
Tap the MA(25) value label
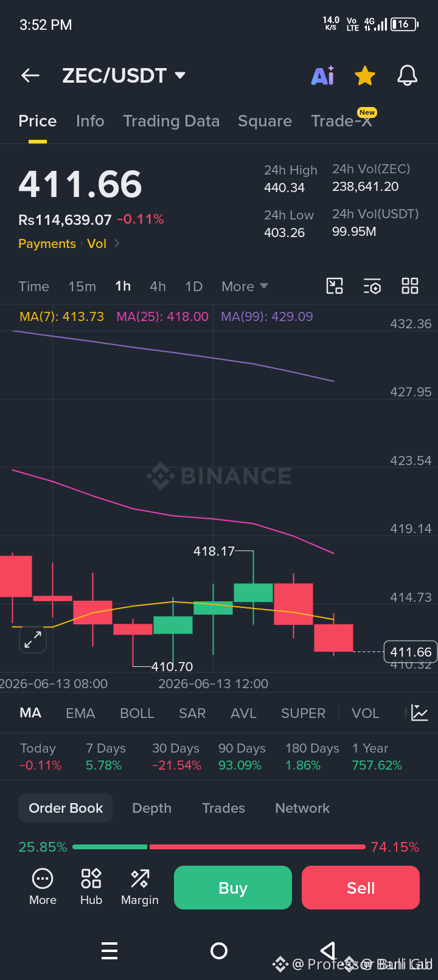(162, 317)
